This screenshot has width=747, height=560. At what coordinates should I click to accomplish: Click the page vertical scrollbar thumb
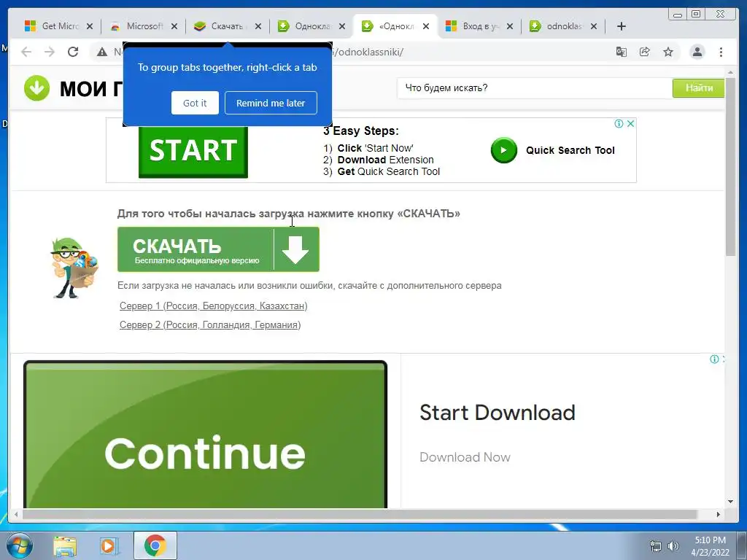(730, 167)
